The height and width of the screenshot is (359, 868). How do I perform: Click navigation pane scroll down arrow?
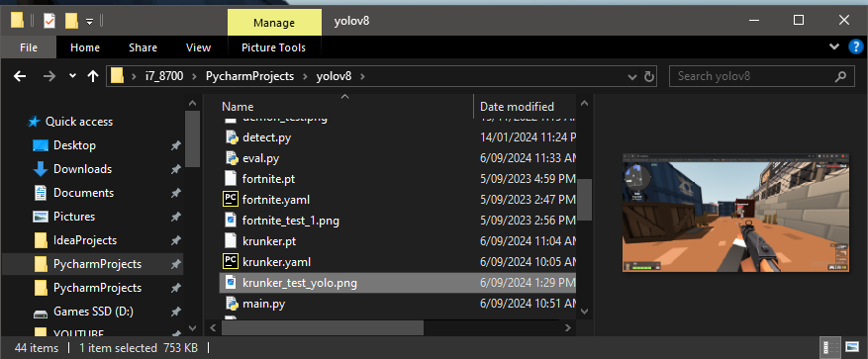[x=192, y=328]
